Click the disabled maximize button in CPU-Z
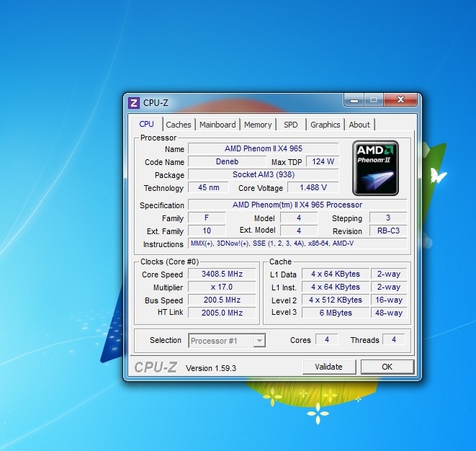Viewport: 476px width, 451px height. pos(374,100)
